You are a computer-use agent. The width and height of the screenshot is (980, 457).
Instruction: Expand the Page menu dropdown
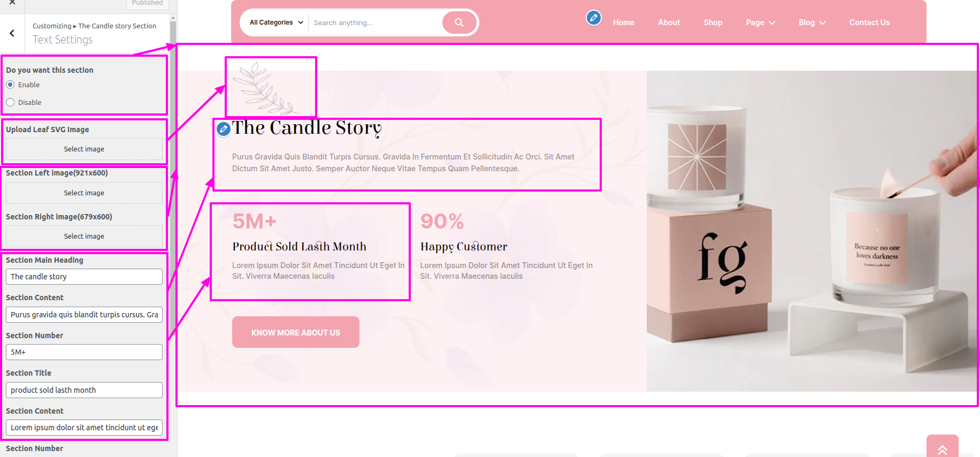click(760, 22)
